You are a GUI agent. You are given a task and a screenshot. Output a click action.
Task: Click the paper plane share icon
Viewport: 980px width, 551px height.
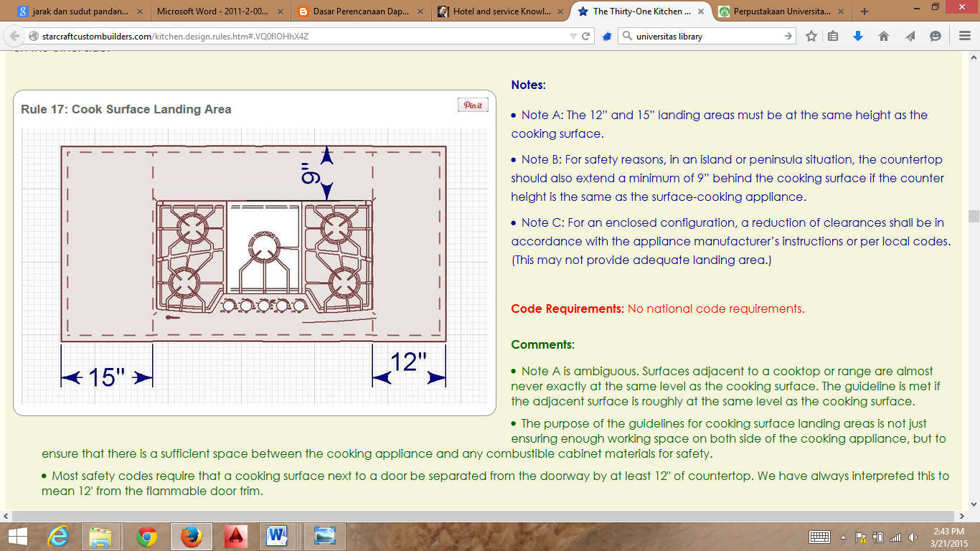(910, 36)
